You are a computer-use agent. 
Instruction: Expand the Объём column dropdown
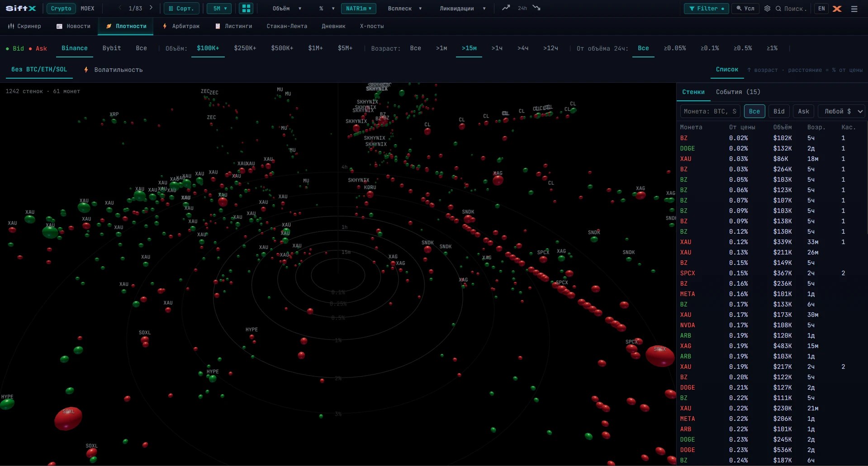tap(287, 9)
